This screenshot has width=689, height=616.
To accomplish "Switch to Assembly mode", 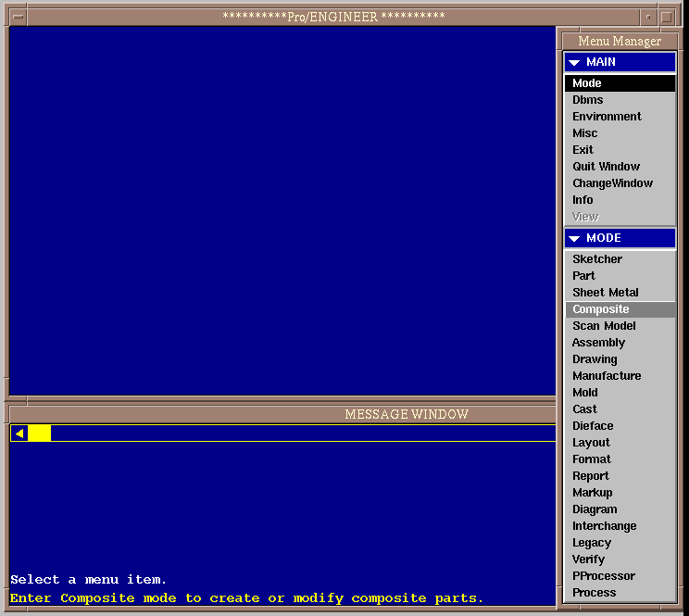I will (620, 343).
